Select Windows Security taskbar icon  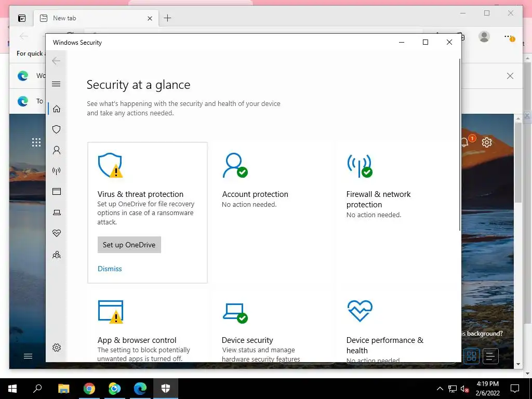(165, 389)
